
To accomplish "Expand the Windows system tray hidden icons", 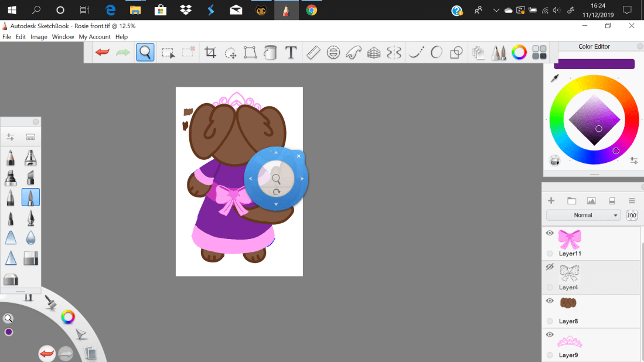I will pos(496,10).
